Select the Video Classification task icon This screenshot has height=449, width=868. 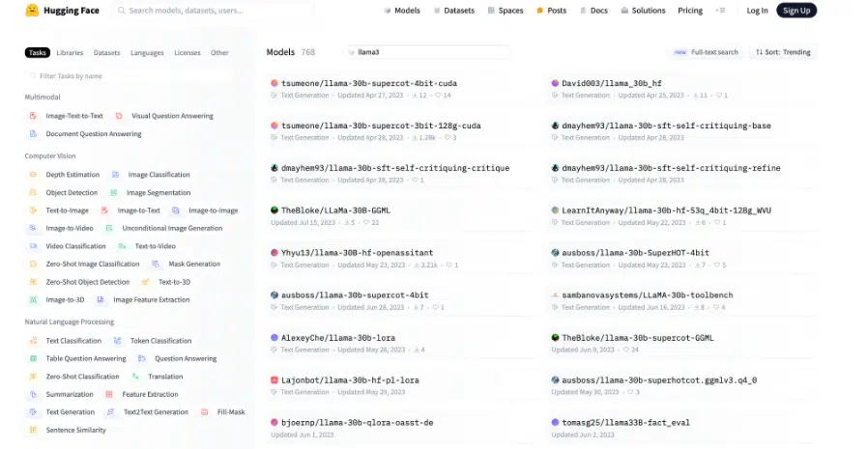click(33, 246)
